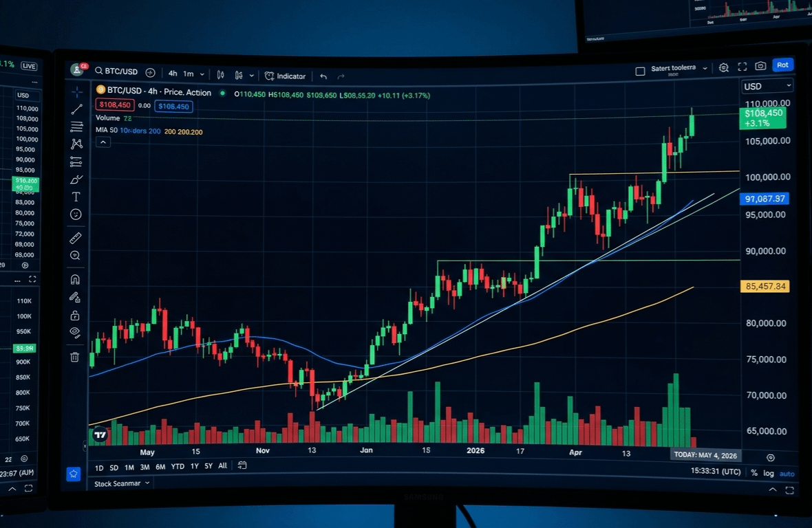Select the YTD time range

click(178, 466)
